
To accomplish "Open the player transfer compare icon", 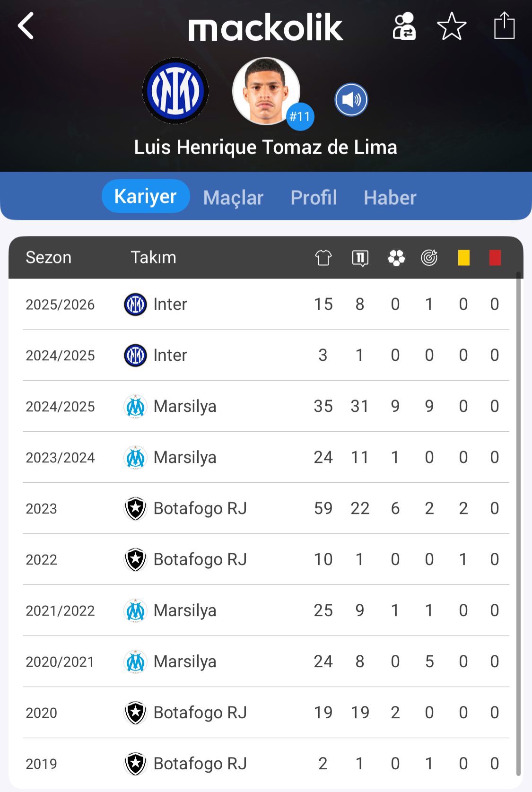I will point(404,26).
